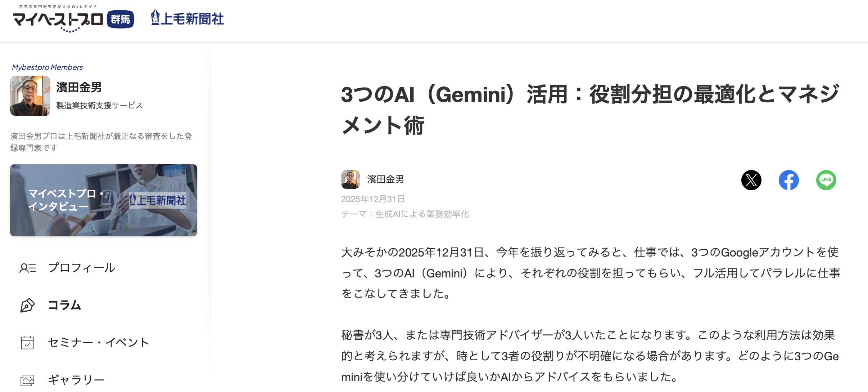
Task: Click the calendar icon for seminars
Action: pyautogui.click(x=28, y=343)
